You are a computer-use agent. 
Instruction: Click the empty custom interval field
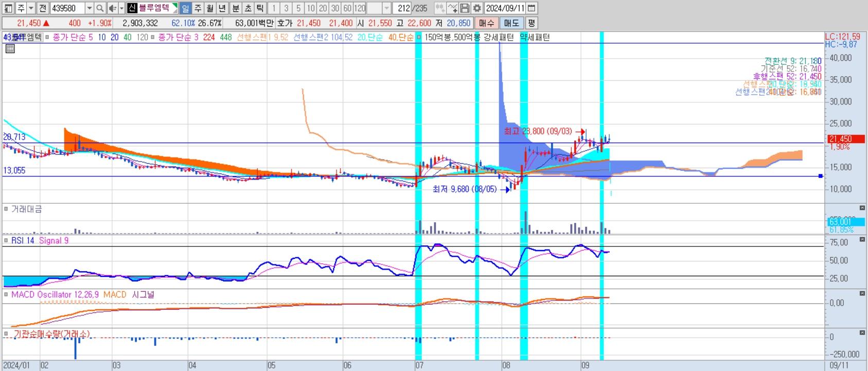(x=374, y=8)
